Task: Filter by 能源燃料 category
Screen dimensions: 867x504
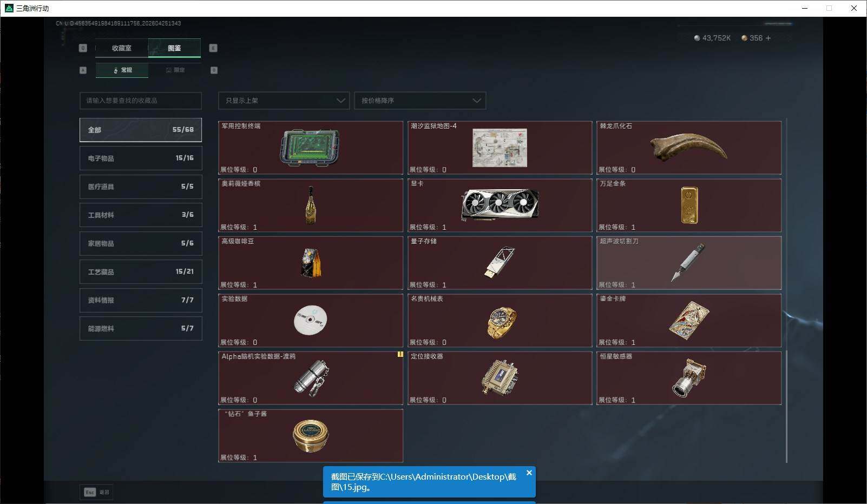Action: [x=141, y=328]
